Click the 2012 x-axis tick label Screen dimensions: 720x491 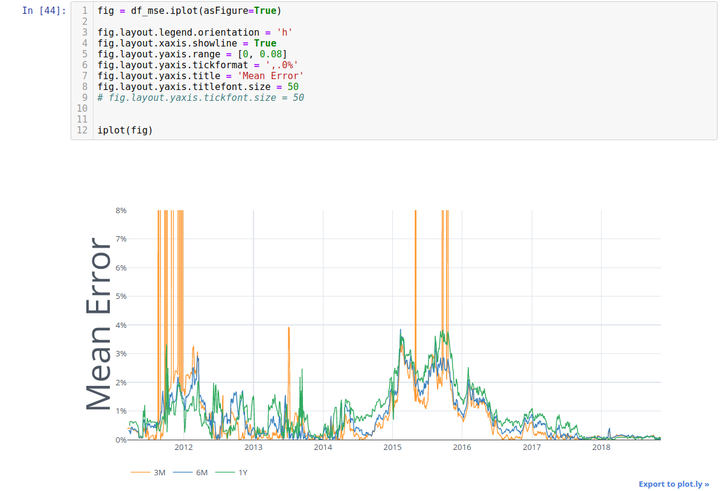tap(184, 447)
